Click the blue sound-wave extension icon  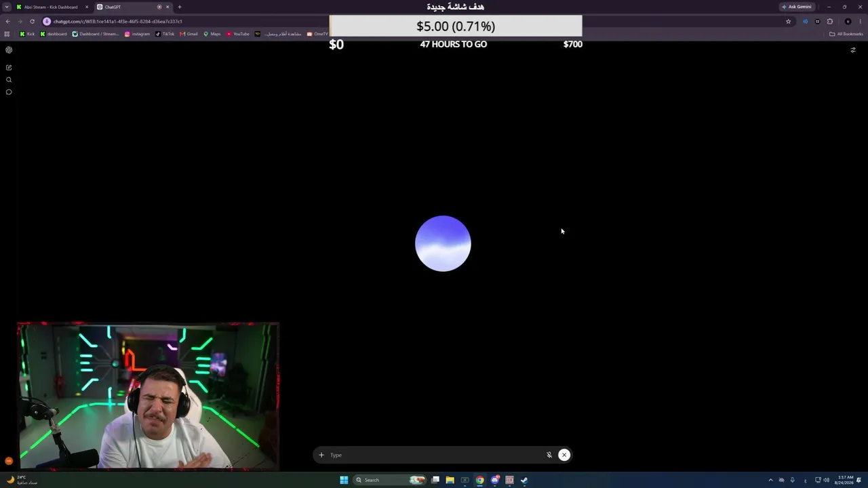tap(805, 21)
